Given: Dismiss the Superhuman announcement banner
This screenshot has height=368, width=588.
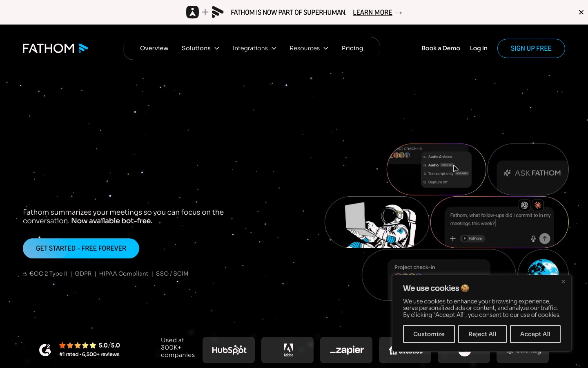Looking at the screenshot, I should pyautogui.click(x=581, y=12).
